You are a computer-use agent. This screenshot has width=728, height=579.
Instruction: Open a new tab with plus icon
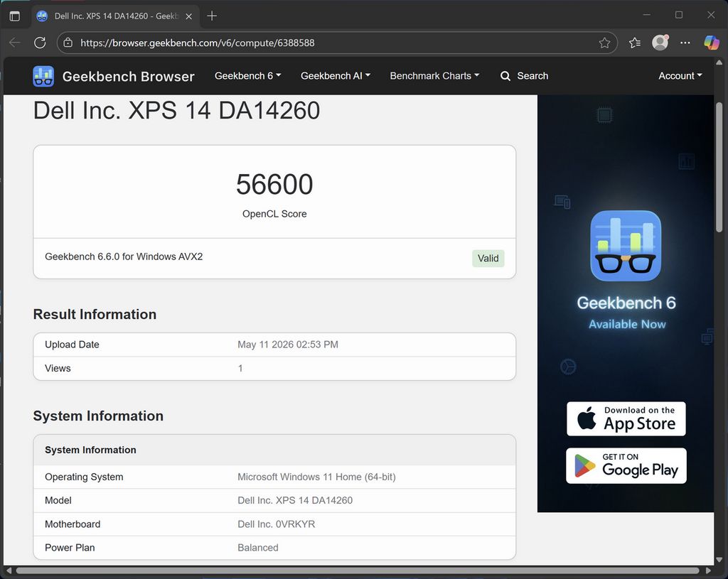(212, 16)
